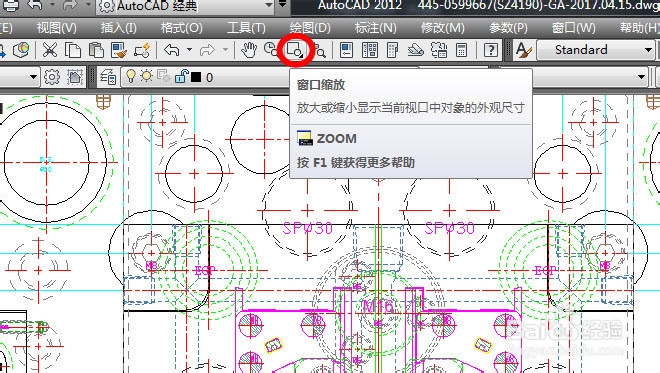Toggle layer 0 viewport freeze icon
The image size is (660, 373).
[x=163, y=76]
